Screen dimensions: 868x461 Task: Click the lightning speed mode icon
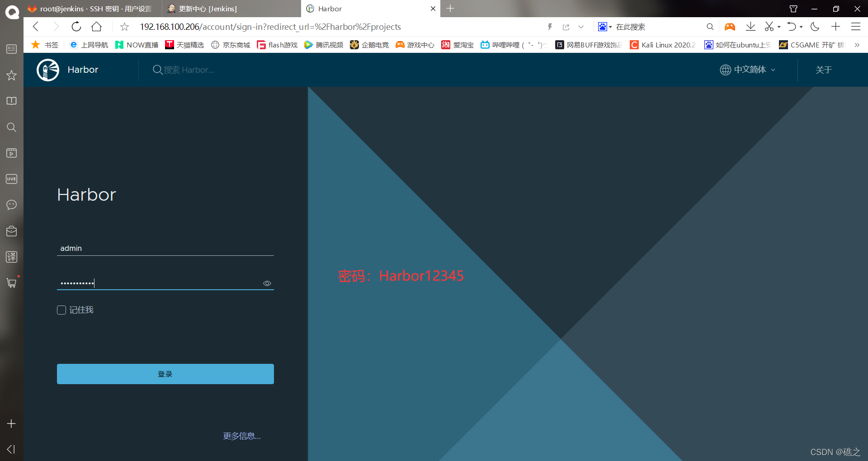pos(550,27)
